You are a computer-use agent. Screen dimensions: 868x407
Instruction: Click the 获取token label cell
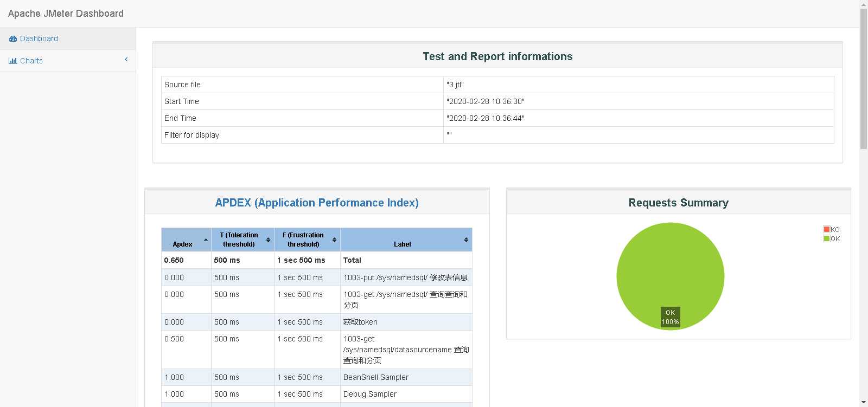click(406, 322)
